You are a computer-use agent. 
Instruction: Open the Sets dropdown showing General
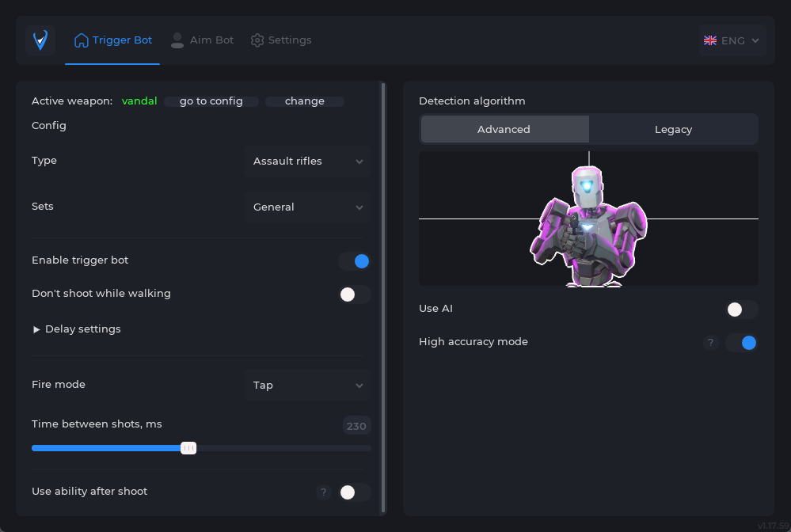point(307,207)
